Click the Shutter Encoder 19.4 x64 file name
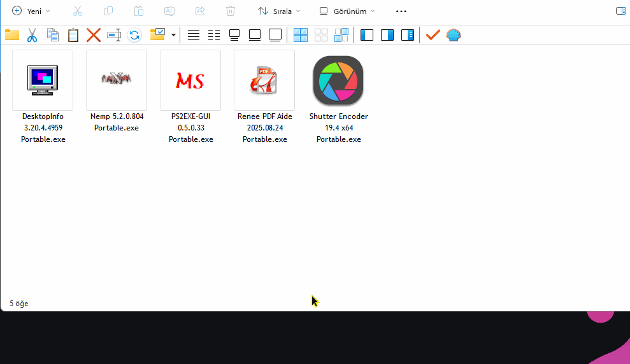This screenshot has height=364, width=630. [339, 128]
